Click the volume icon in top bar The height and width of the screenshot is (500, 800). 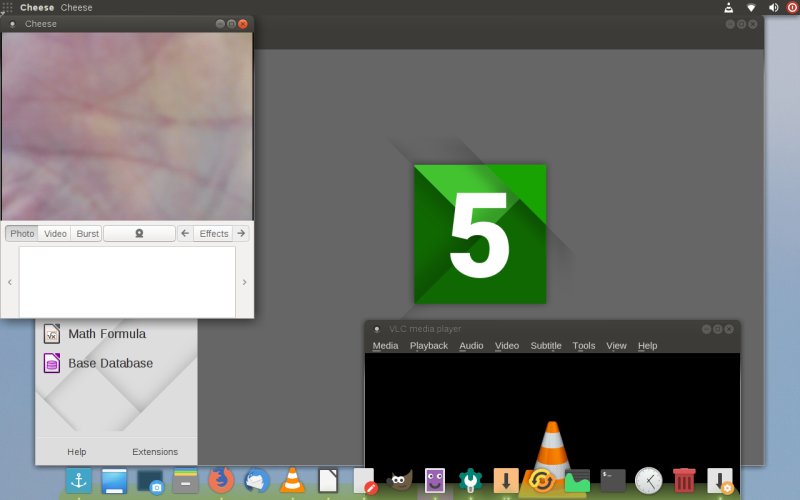coord(773,8)
